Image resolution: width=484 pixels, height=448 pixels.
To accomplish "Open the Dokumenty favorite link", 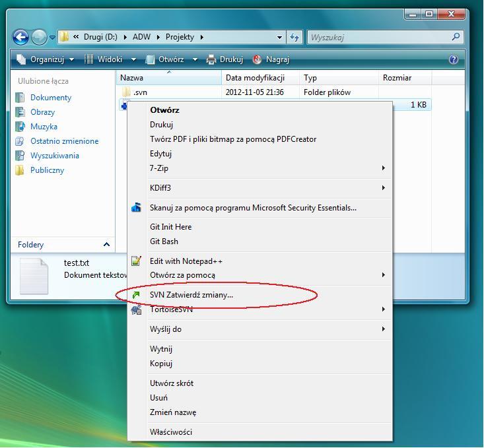I will (x=51, y=98).
